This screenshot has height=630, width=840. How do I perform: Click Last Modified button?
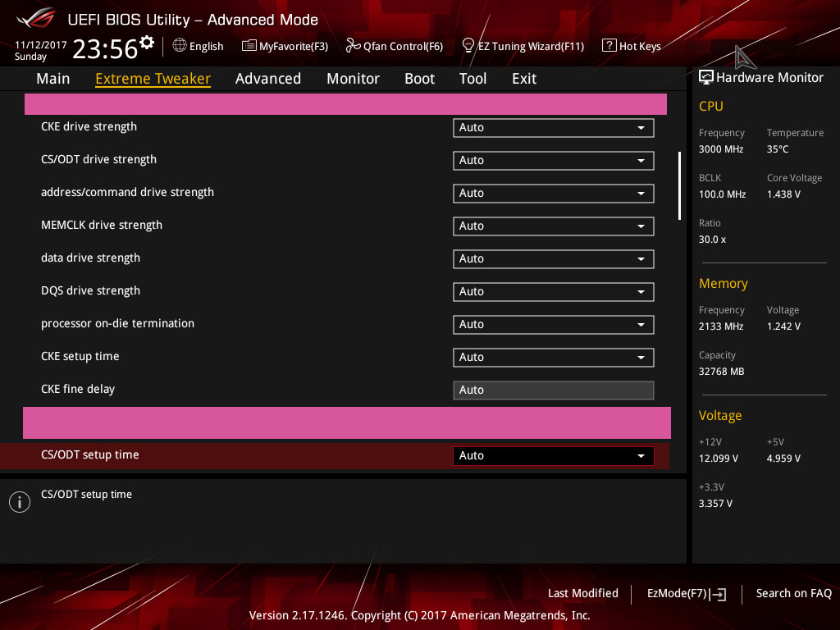[583, 594]
